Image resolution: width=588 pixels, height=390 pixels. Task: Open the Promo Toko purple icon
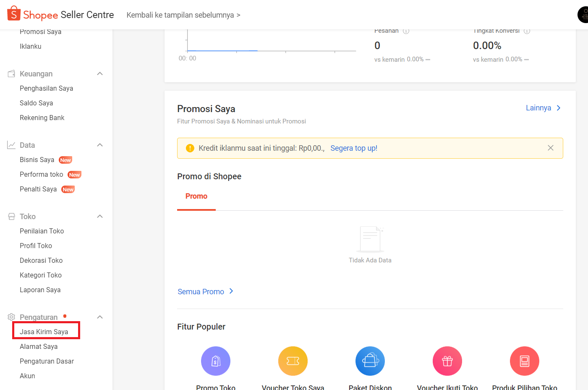click(x=216, y=361)
